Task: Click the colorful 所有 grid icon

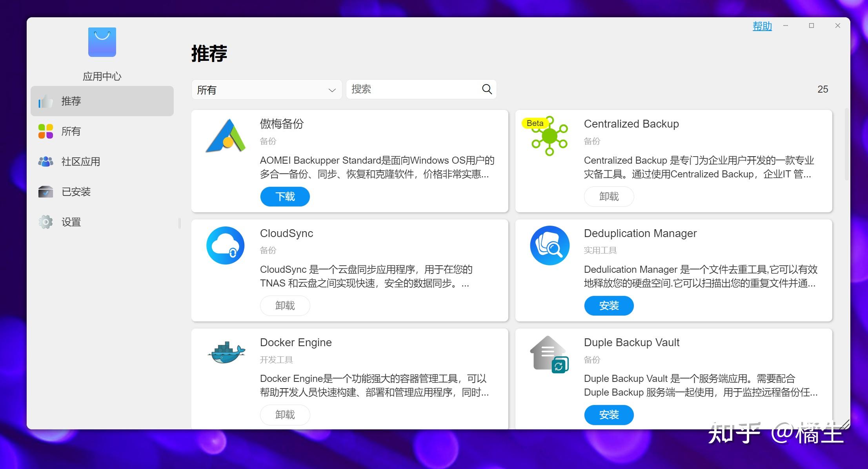Action: [x=45, y=131]
